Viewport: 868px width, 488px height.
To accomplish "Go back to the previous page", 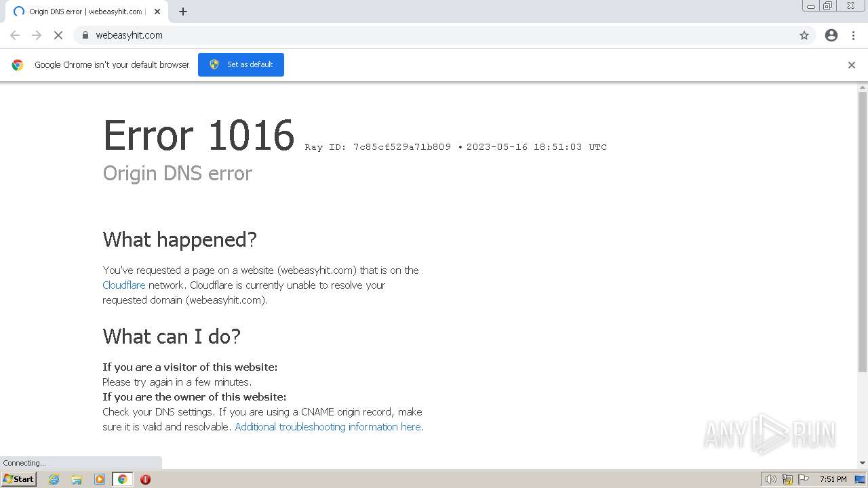I will [x=15, y=35].
